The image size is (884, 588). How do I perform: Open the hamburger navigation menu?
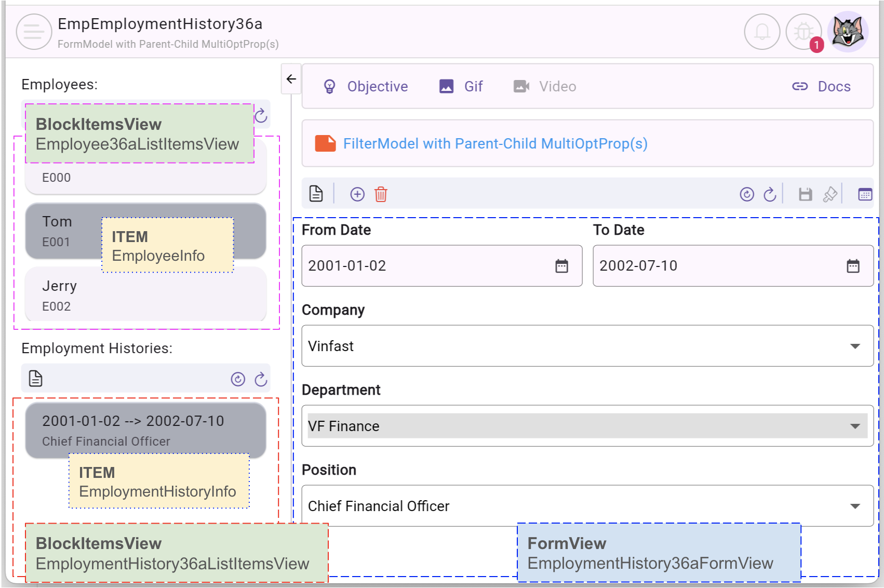coord(34,32)
